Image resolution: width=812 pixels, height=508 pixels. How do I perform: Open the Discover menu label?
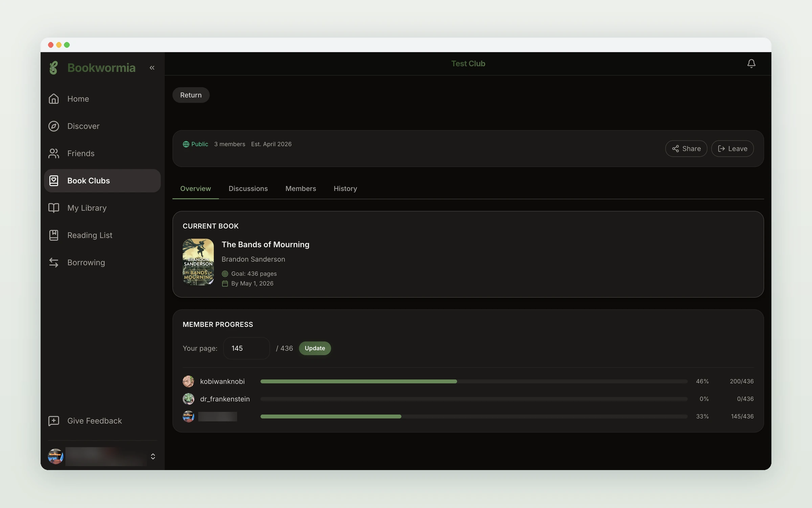coord(83,126)
